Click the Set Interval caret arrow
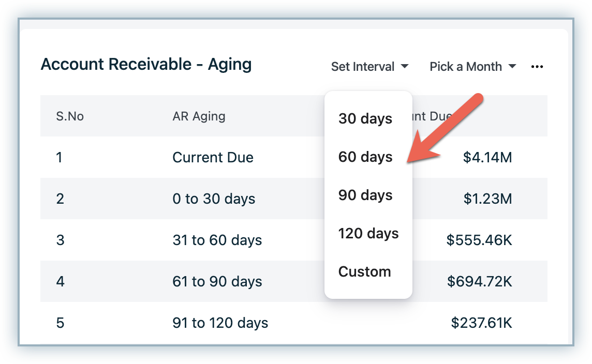592x364 pixels. coord(405,67)
